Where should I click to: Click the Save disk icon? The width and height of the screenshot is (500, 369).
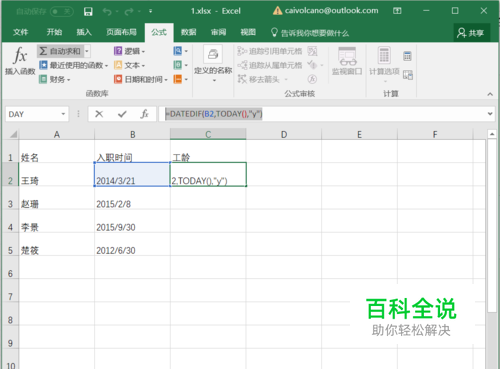pyautogui.click(x=88, y=12)
